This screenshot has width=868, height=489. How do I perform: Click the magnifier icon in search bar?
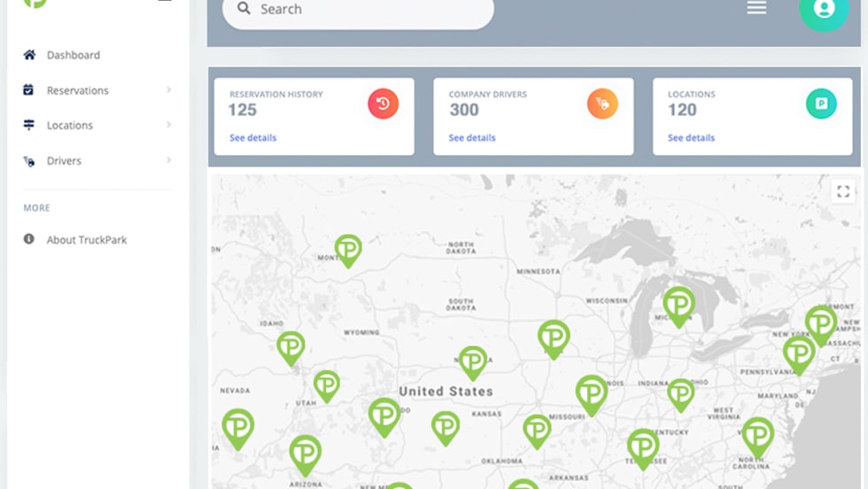point(244,9)
